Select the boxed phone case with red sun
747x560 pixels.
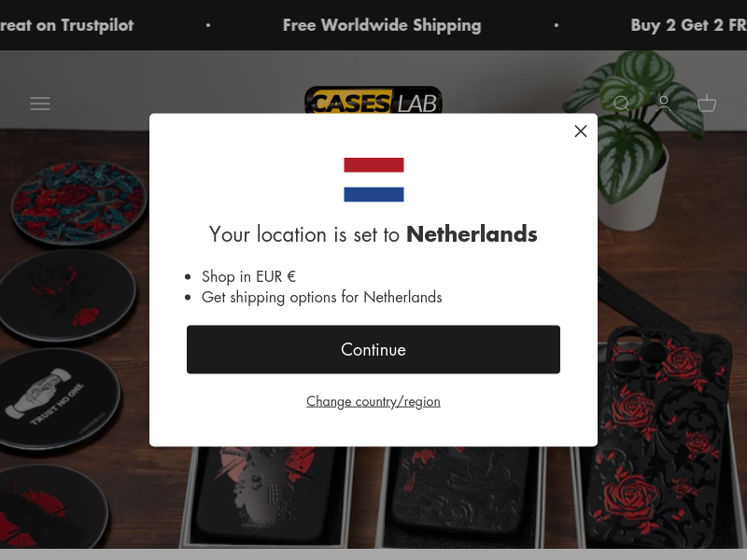coord(267,496)
